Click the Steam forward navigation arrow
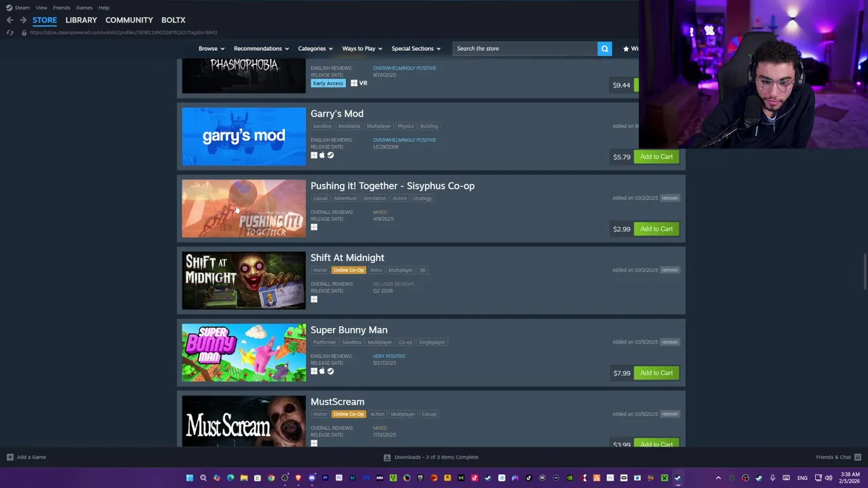The image size is (868, 488). [22, 20]
